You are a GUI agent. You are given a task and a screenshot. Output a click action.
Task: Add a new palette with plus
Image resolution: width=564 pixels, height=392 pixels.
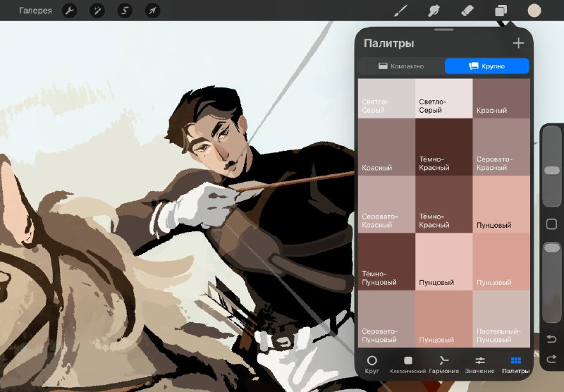click(518, 43)
